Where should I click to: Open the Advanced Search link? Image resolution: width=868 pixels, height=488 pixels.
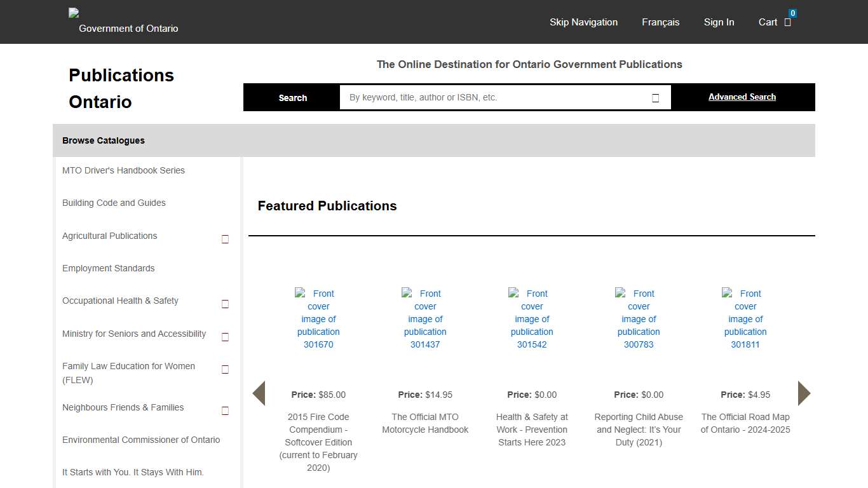tap(742, 97)
